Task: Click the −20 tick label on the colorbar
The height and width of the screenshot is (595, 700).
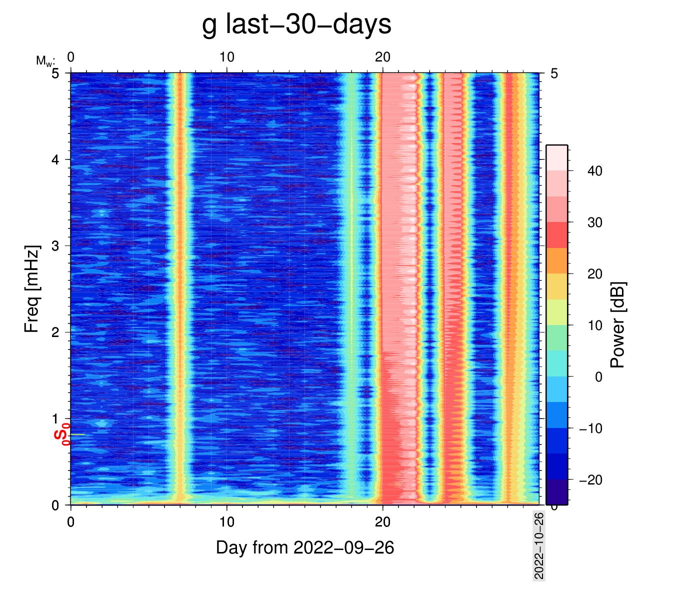Action: tap(590, 480)
